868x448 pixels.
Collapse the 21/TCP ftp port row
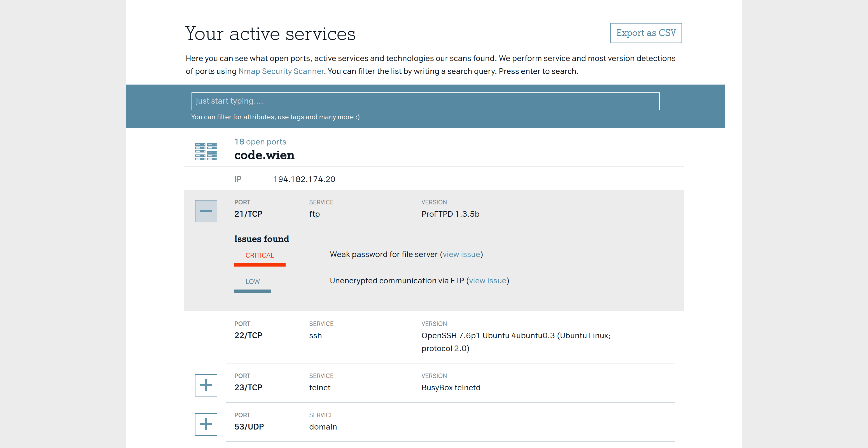coord(206,211)
